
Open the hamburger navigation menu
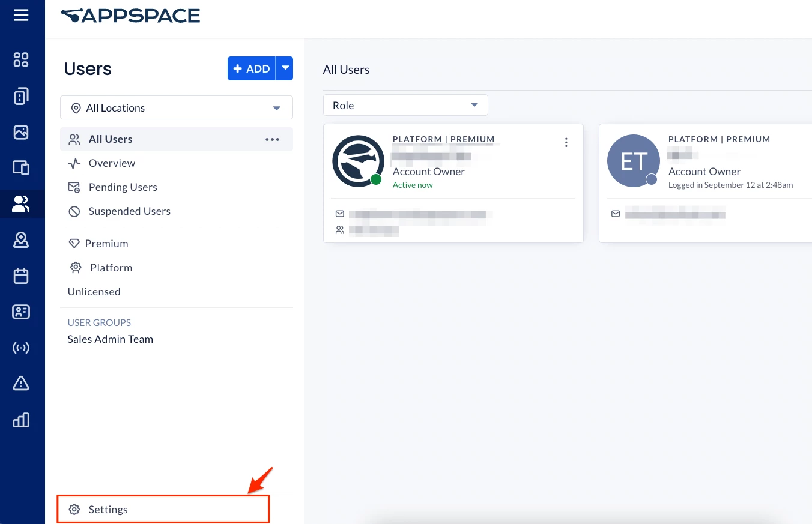tap(21, 15)
